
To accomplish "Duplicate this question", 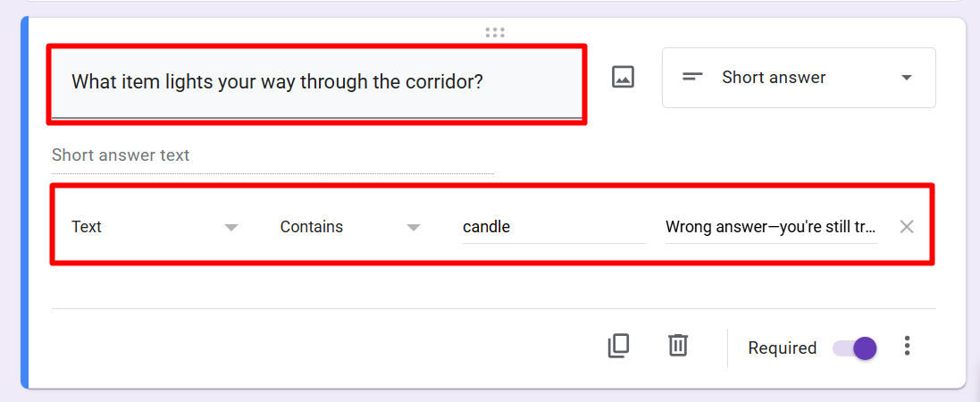I will tap(618, 346).
